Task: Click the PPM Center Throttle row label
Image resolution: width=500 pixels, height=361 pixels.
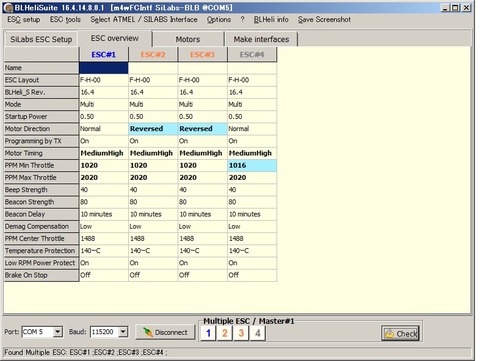Action: click(41, 239)
